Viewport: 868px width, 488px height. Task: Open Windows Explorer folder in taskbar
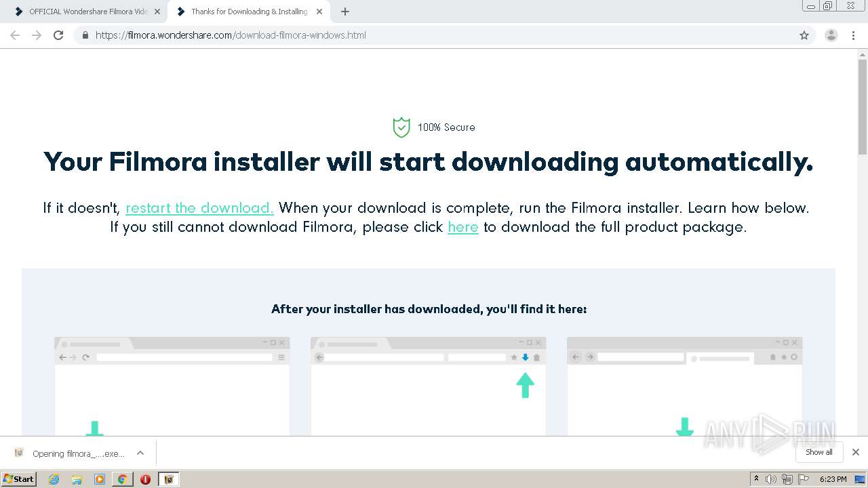pos(77,479)
